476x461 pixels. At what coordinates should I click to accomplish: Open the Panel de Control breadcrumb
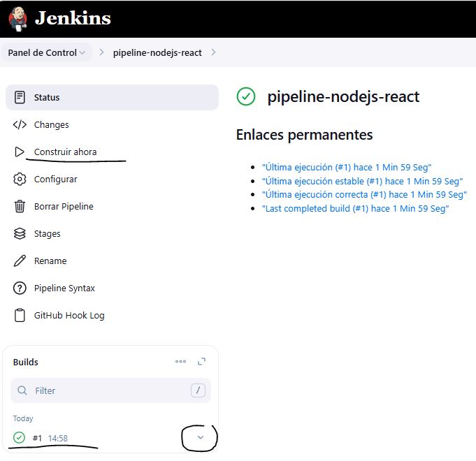(42, 53)
